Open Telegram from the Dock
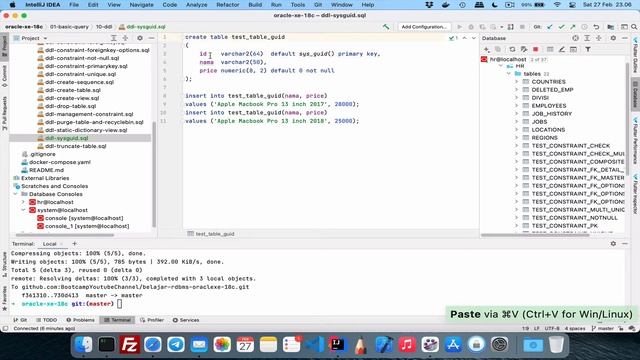Viewport: 640px width, 360px height. click(x=176, y=345)
